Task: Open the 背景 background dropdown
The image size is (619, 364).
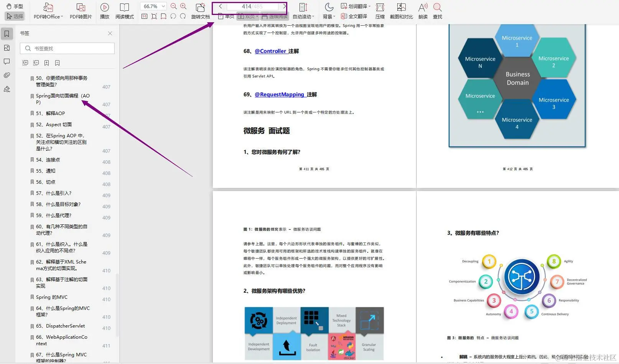Action: (329, 11)
